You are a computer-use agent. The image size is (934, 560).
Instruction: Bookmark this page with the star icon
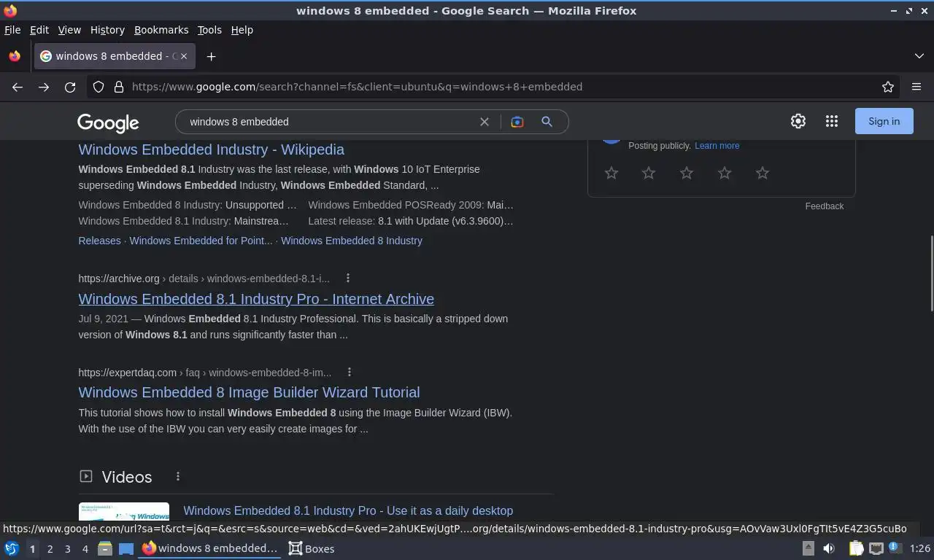click(888, 87)
